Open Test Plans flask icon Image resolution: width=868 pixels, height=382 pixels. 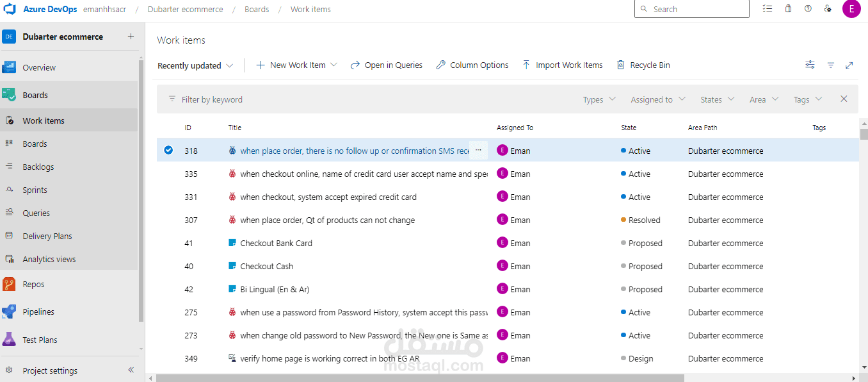9,340
